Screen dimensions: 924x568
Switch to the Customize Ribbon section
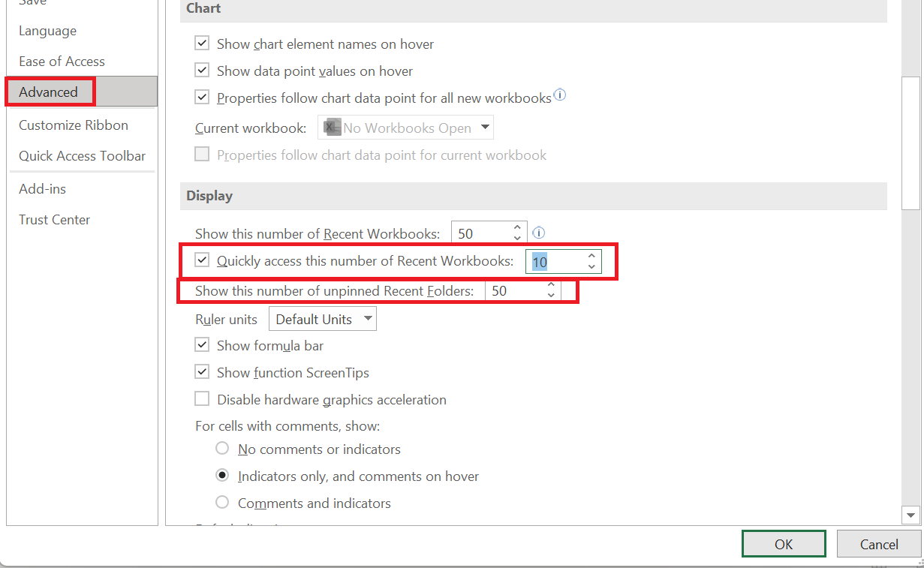pyautogui.click(x=72, y=125)
